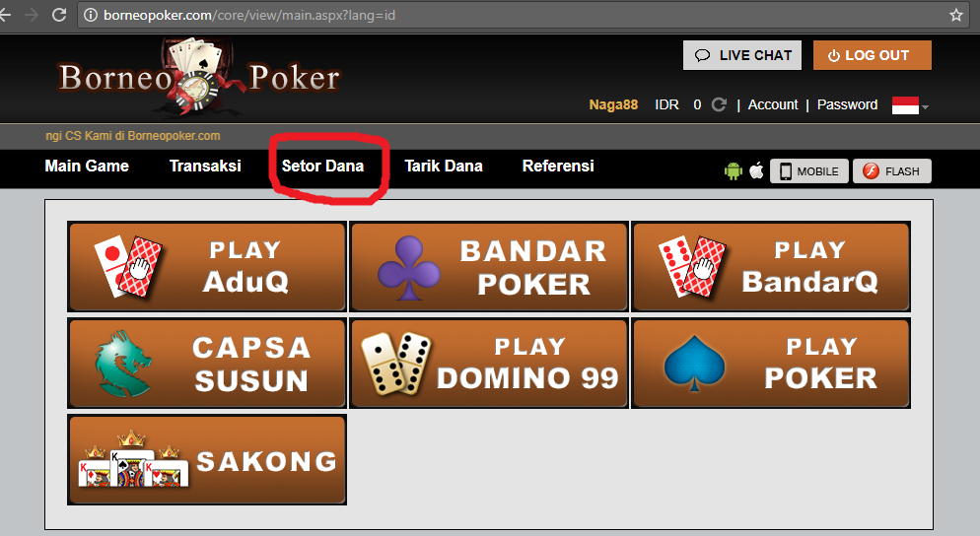
Task: Bookmark page with the star icon
Action: (x=956, y=15)
